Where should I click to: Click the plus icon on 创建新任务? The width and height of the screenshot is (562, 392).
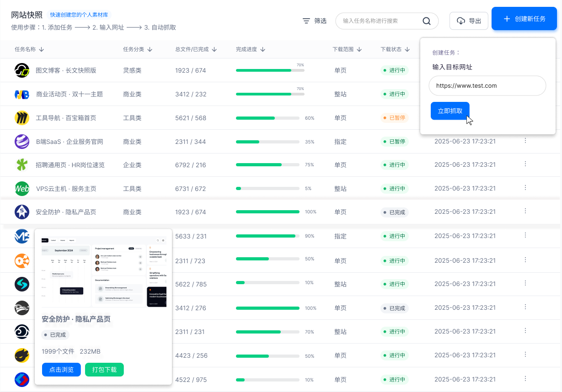click(506, 19)
